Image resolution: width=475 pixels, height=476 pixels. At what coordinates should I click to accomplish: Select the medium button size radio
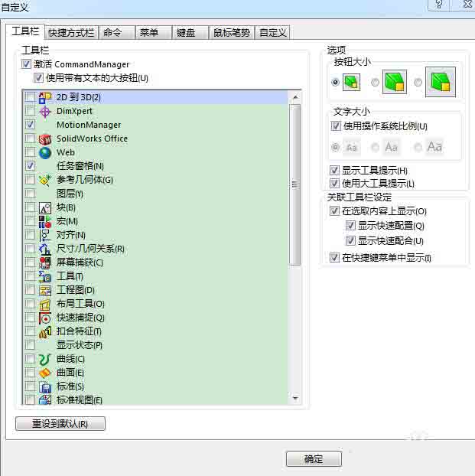point(375,83)
